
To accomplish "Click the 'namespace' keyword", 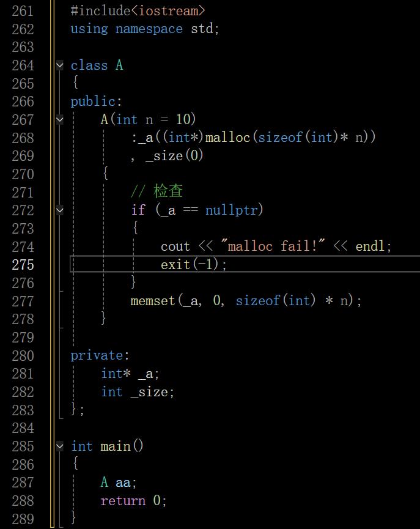I will click(149, 29).
